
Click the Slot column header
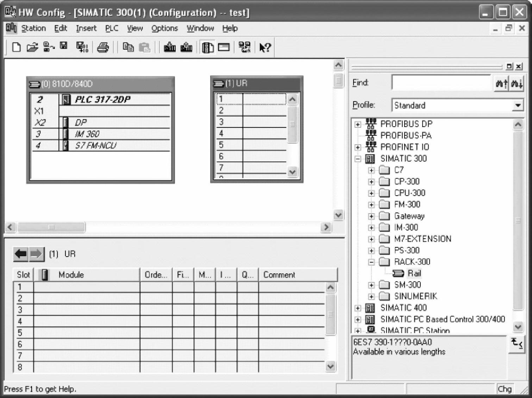point(23,275)
